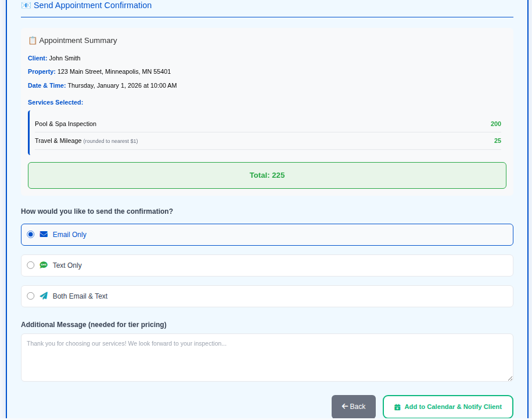Focus the Additional Message text area
532x420 pixels.
(x=267, y=357)
